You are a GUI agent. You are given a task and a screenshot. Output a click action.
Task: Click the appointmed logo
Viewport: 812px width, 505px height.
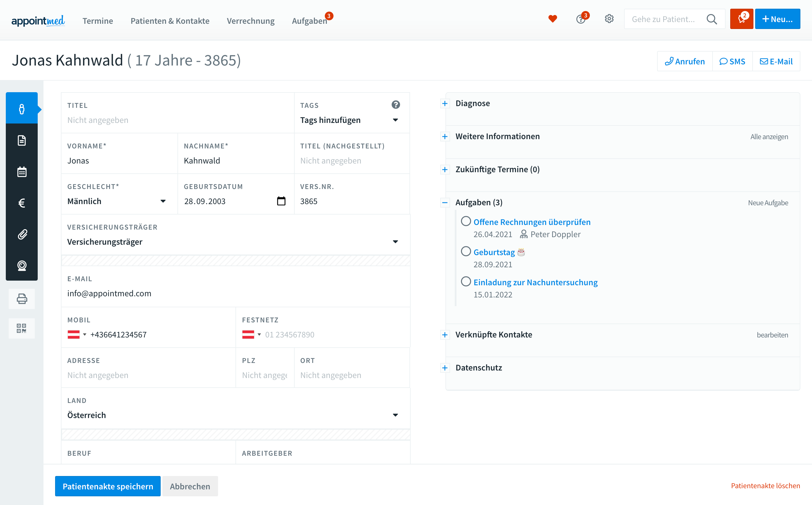click(38, 21)
